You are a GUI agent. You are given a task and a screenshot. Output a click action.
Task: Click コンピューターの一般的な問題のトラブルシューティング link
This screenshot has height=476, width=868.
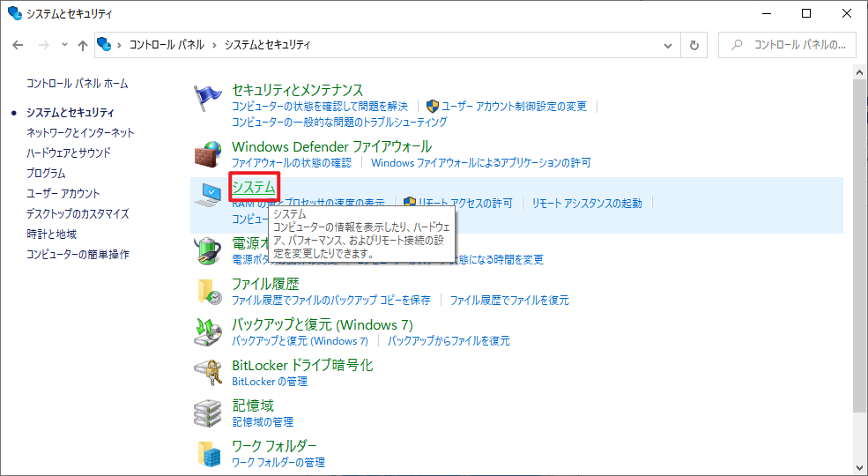coord(339,122)
